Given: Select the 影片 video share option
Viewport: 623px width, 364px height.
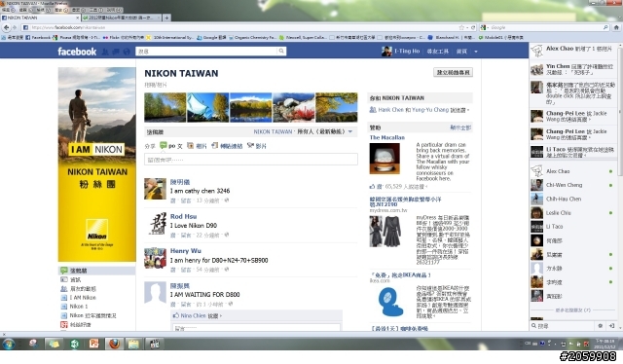Looking at the screenshot, I should pyautogui.click(x=257, y=146).
